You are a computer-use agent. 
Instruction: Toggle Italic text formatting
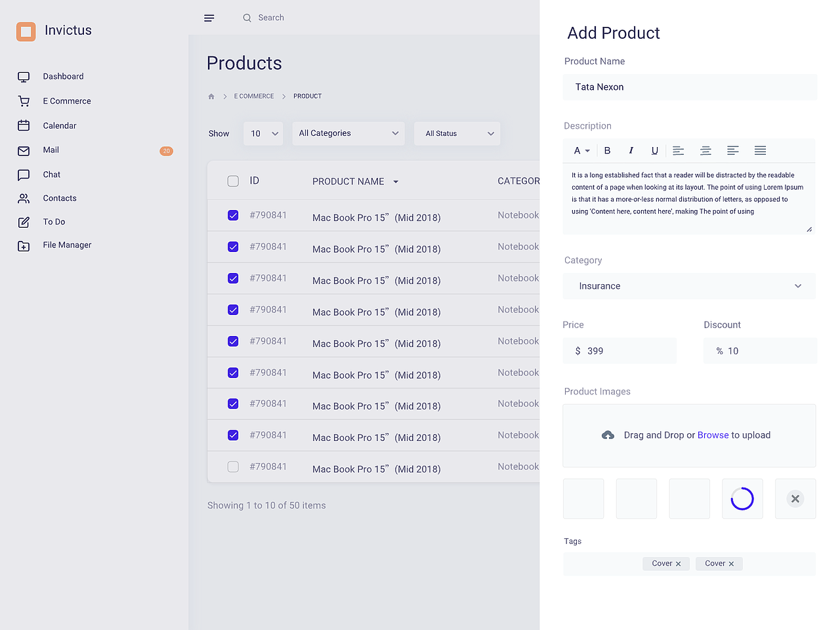click(631, 151)
